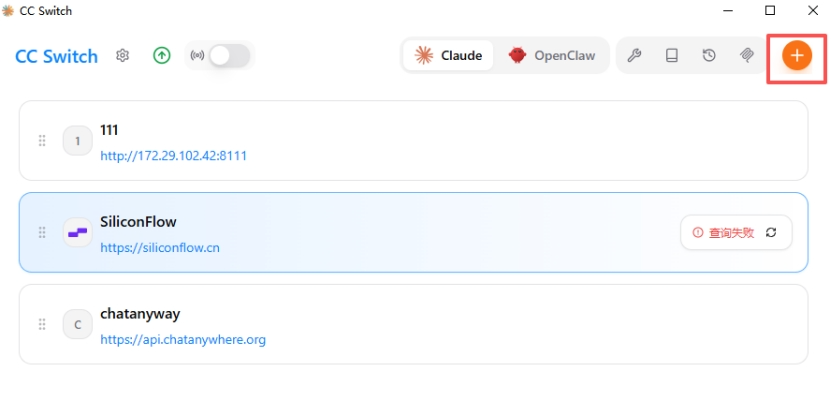Click the SiliconFlow purple logo icon
This screenshot has height=401, width=831.
(77, 233)
